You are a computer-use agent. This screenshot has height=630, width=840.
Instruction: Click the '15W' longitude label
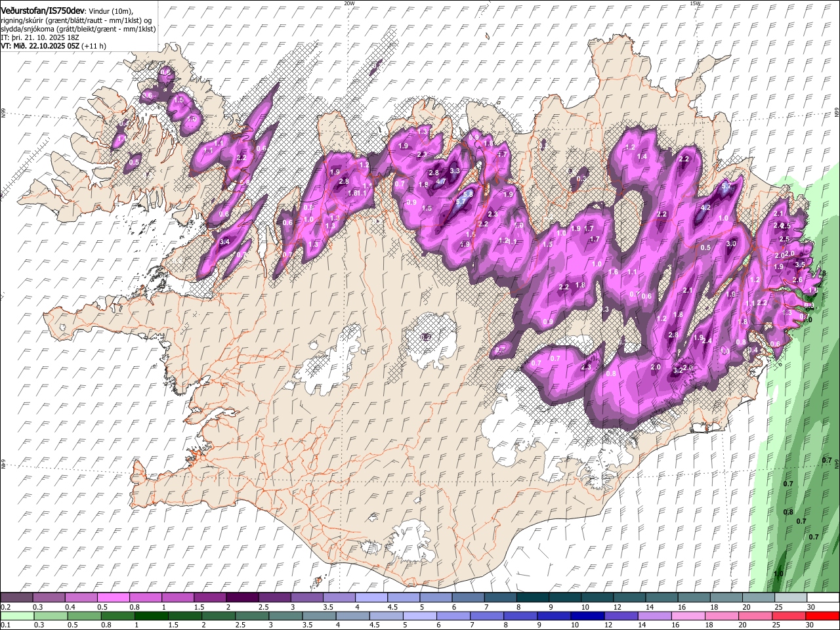coord(695,3)
